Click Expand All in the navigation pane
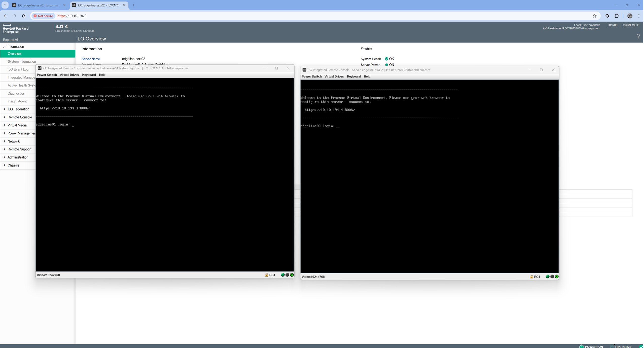The image size is (644, 348). tap(11, 40)
